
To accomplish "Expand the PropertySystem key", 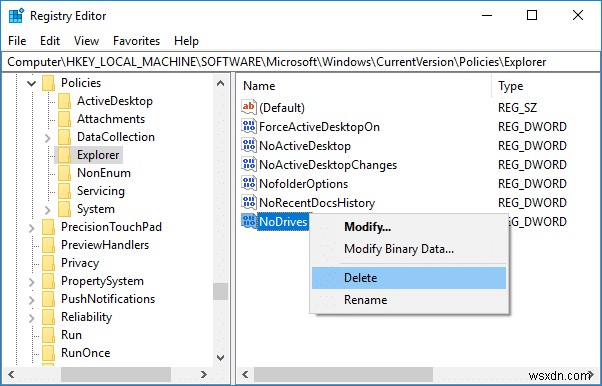I will pyautogui.click(x=32, y=282).
